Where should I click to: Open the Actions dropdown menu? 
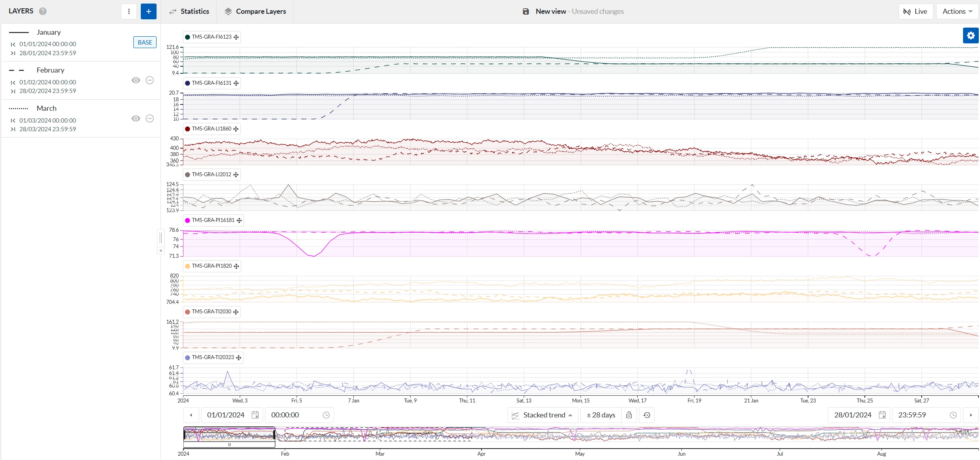tap(957, 11)
